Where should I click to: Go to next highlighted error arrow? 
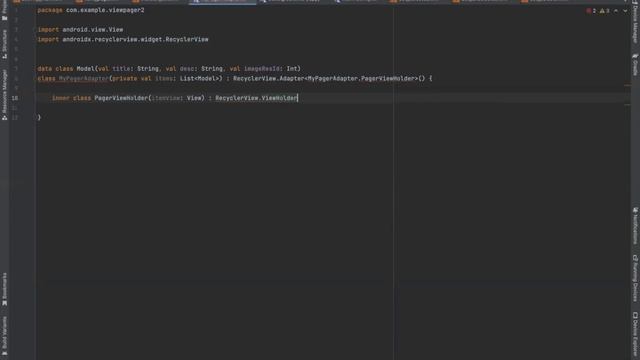(625, 11)
